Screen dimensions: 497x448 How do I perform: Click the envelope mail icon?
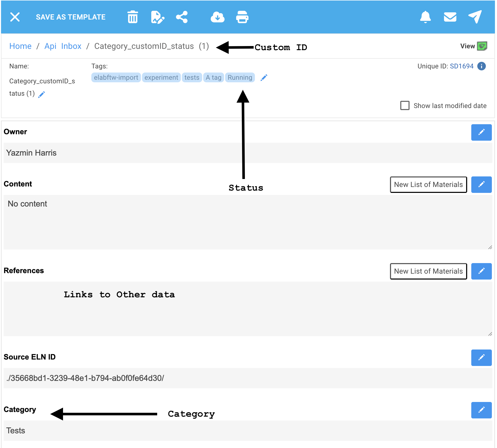[x=450, y=17]
